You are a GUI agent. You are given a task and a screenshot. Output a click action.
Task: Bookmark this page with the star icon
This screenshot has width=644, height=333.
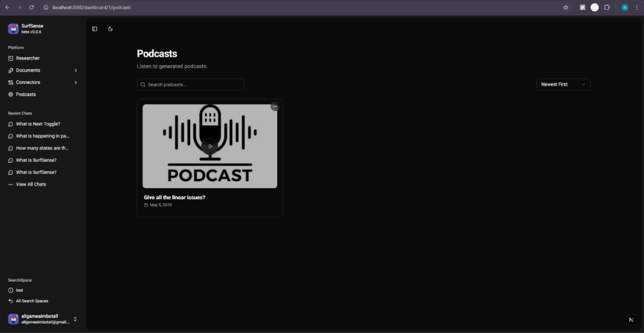[565, 7]
